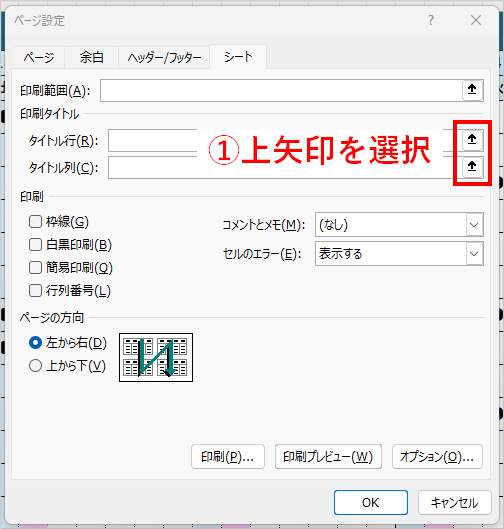Expand the セルのエラー dropdown
The image size is (504, 529).
(x=399, y=254)
